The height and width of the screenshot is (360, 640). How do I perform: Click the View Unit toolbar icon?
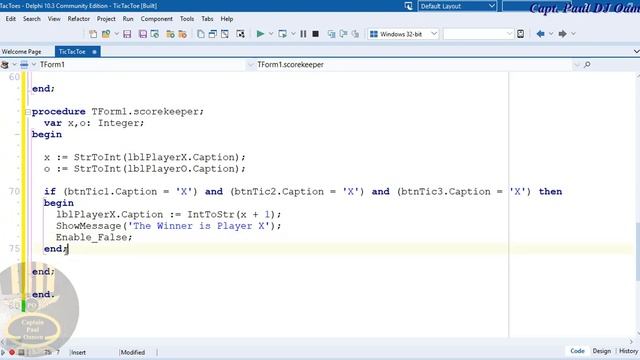200,34
